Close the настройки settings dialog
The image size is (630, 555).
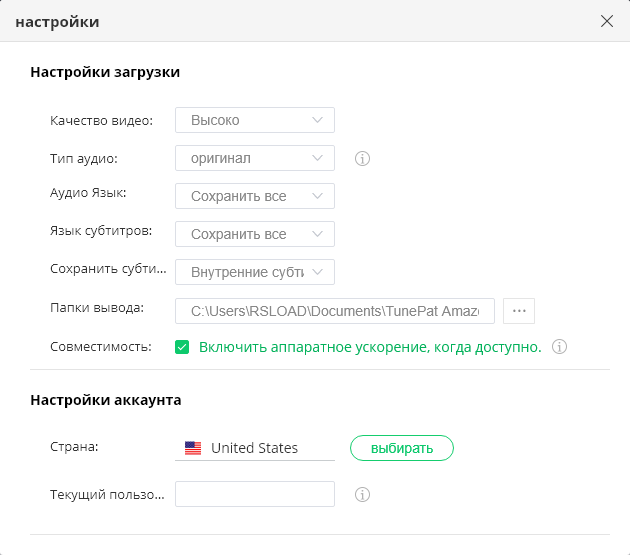click(x=607, y=21)
